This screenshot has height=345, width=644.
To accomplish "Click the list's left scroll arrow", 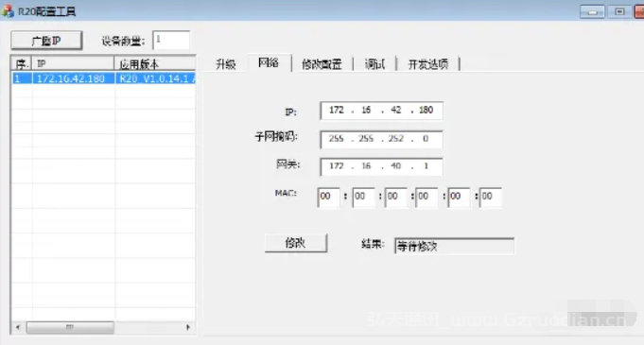I will tap(18, 327).
